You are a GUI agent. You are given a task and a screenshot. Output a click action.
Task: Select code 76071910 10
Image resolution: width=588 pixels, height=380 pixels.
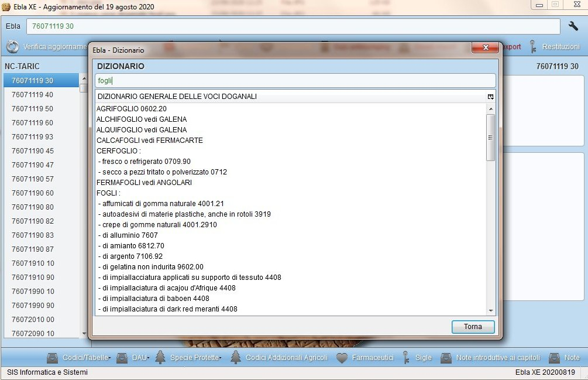click(42, 263)
